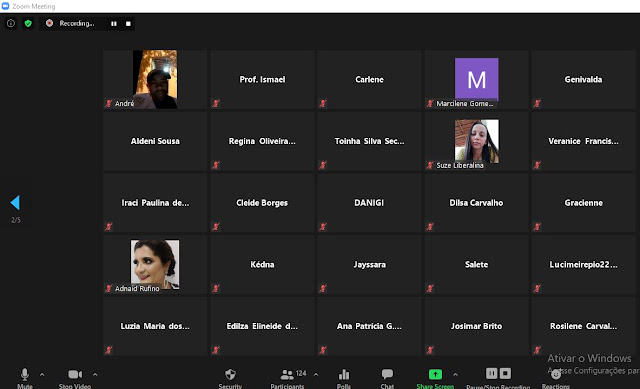Click muted mic icon on Prof. Ismael tile

pos(216,103)
